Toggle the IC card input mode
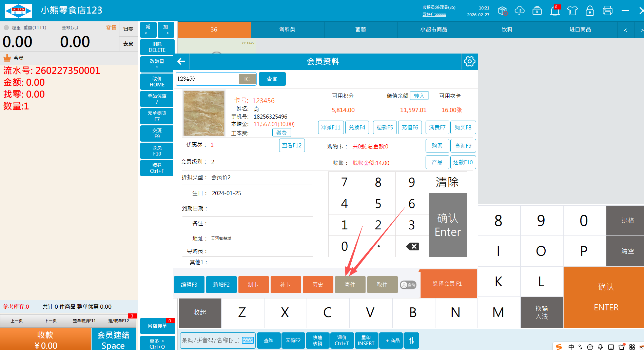Image resolution: width=644 pixels, height=350 pixels. 247,79
